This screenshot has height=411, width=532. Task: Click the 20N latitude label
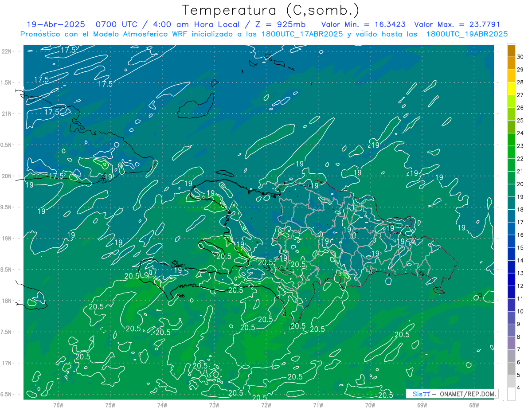tap(7, 176)
